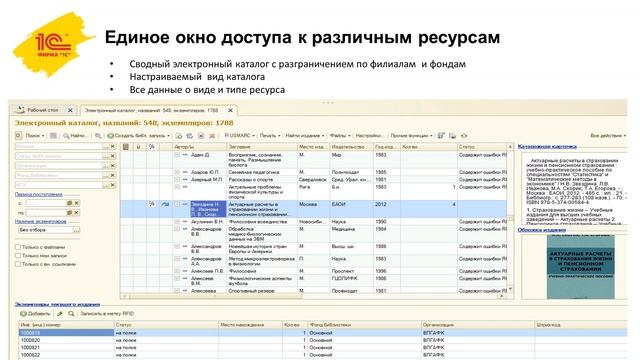Screen dimensions: 640x360
Task: Click the percent icon in the highlighted ЕАОИ row
Action: point(152,204)
